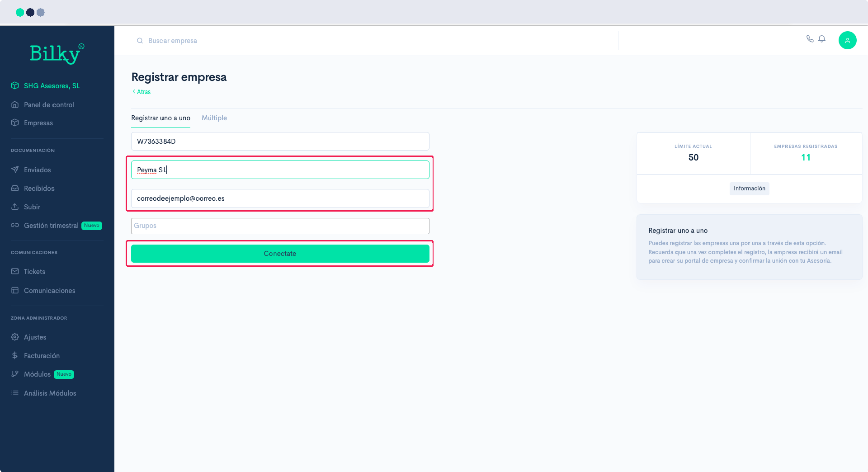Open Facturación billing section
The image size is (868, 472).
42,356
